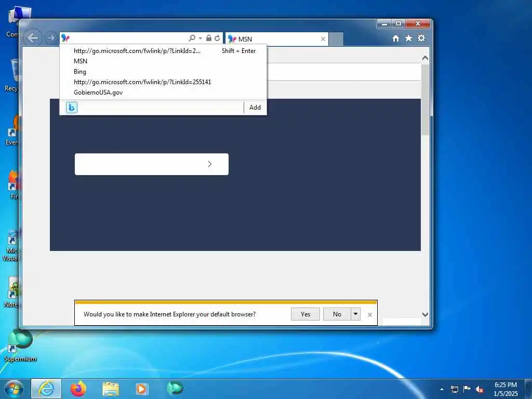Maximize the Internet Explorer window
532x399 pixels.
(398, 24)
